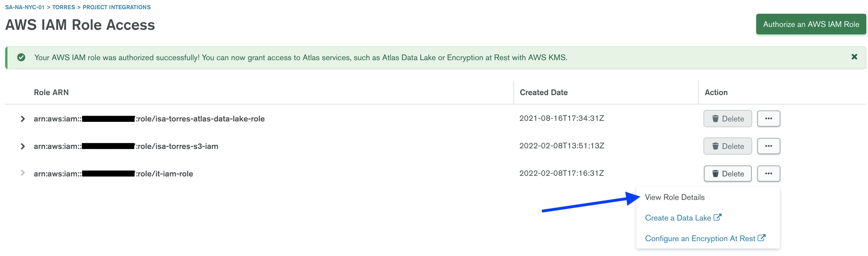Viewport: 868px width, 256px height.
Task: Expand the isa-torres-s3-iam role row chevron
Action: click(23, 146)
